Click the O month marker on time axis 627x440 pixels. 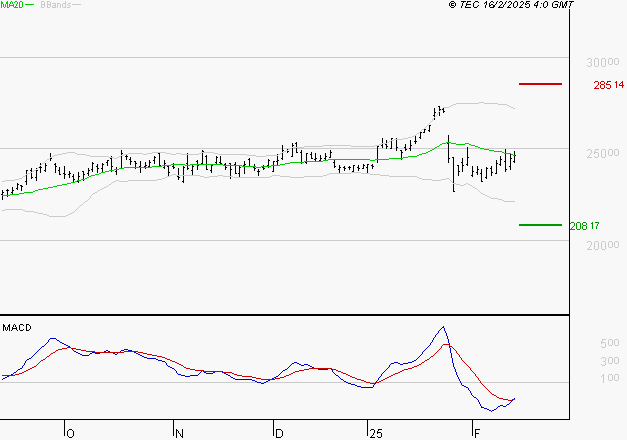[x=70, y=433]
